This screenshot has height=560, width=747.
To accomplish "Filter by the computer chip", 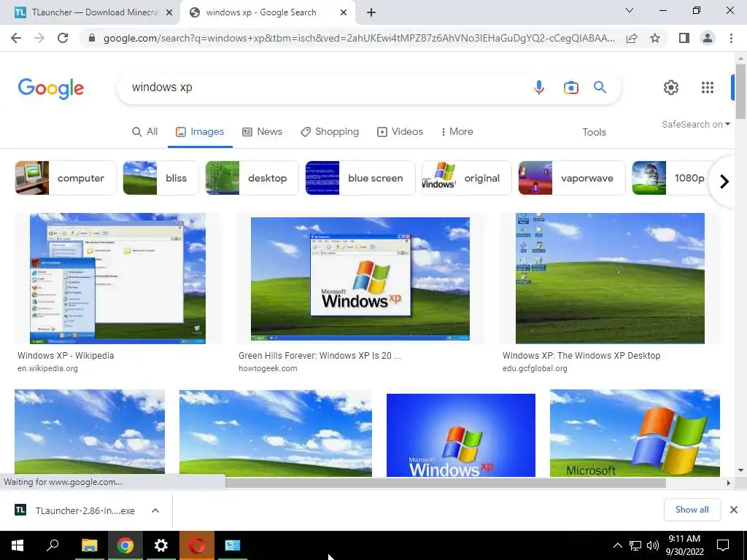I will (x=65, y=178).
